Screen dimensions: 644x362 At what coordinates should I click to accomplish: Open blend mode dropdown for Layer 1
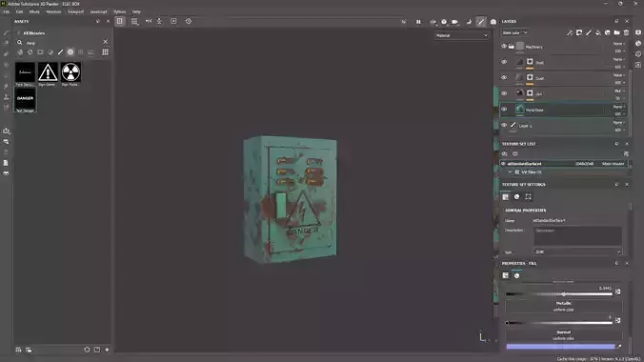pos(619,123)
